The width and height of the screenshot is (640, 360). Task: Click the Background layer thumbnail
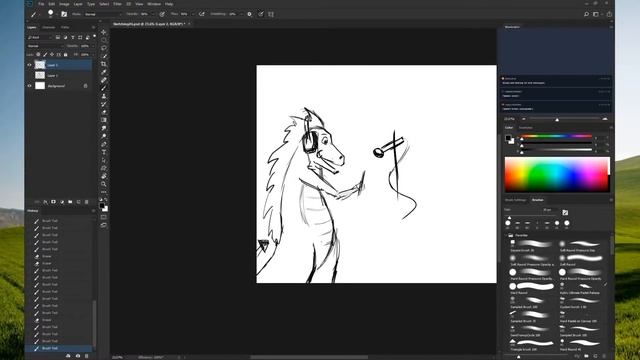coord(40,86)
